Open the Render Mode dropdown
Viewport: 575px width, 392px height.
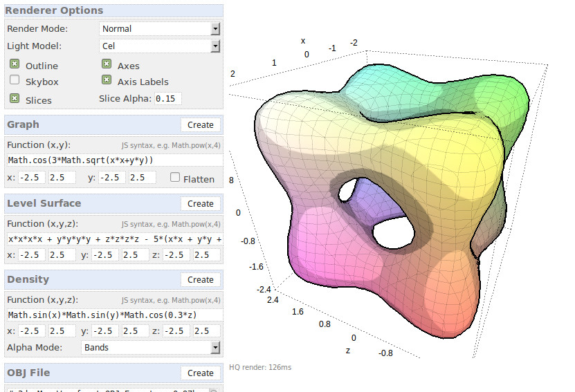(159, 29)
